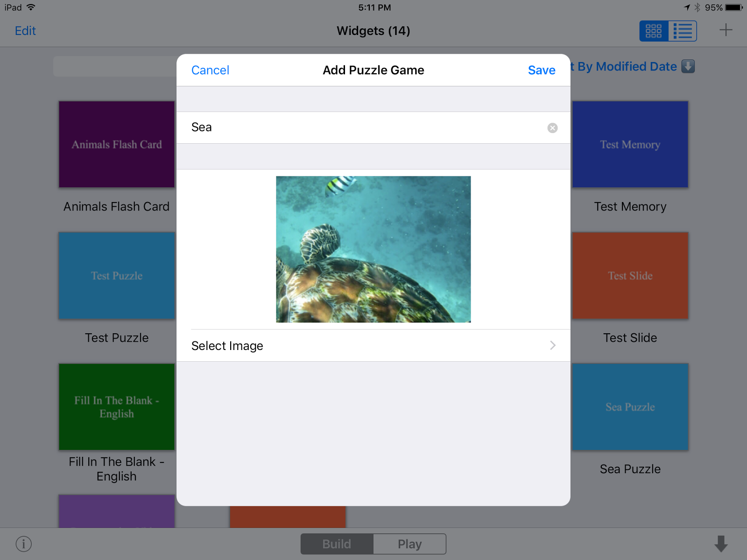Tap the Wi-Fi icon in status bar
The width and height of the screenshot is (747, 560).
(31, 7)
